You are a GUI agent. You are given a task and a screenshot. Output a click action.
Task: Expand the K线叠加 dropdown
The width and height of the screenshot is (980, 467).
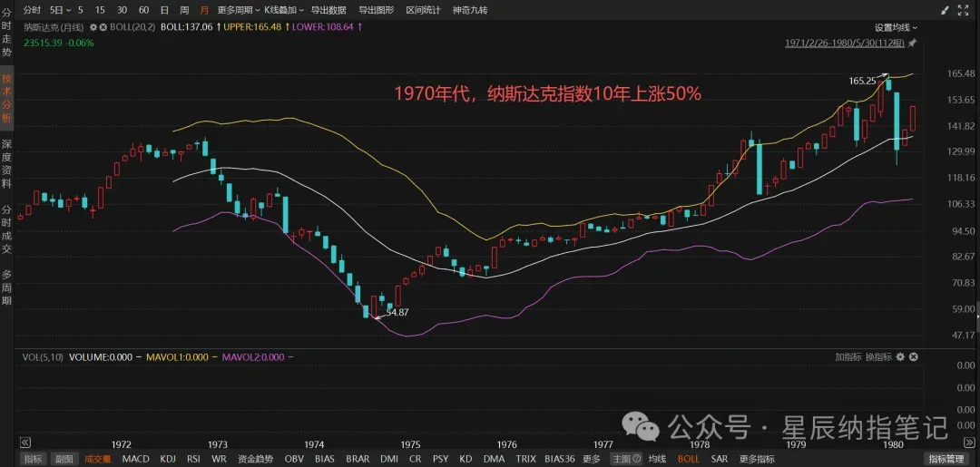(x=284, y=10)
